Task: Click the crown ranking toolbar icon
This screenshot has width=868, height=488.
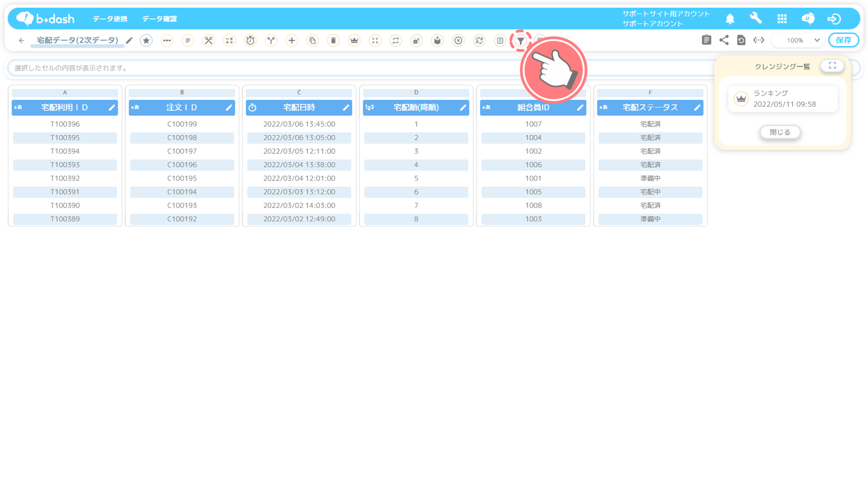Action: (x=354, y=40)
